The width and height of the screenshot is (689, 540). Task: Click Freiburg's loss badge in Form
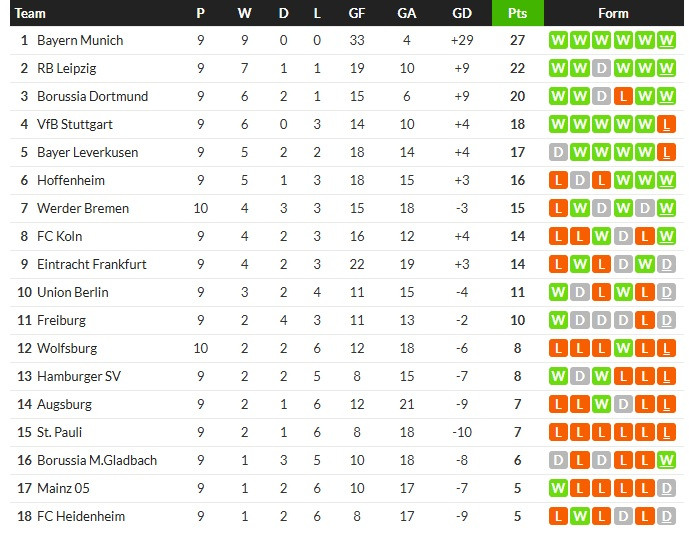645,321
